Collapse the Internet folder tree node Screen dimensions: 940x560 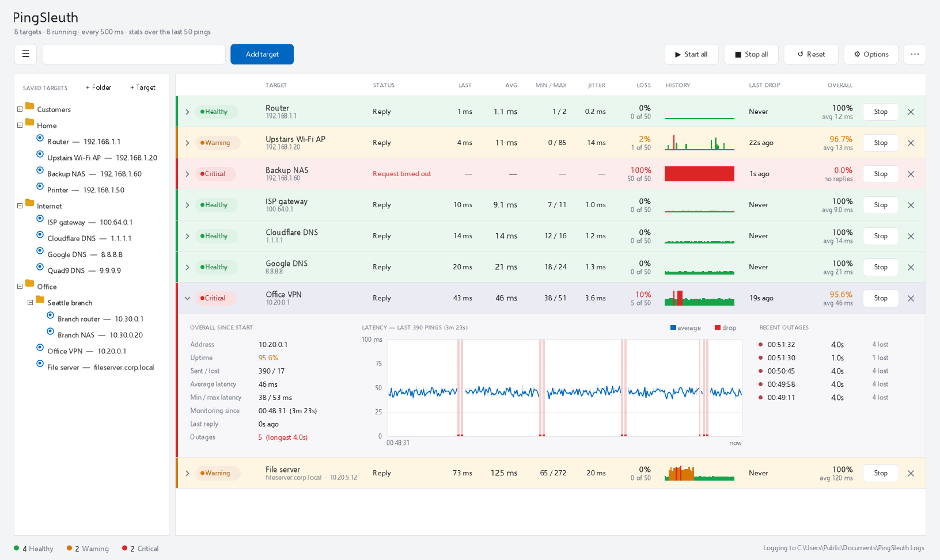coord(20,206)
